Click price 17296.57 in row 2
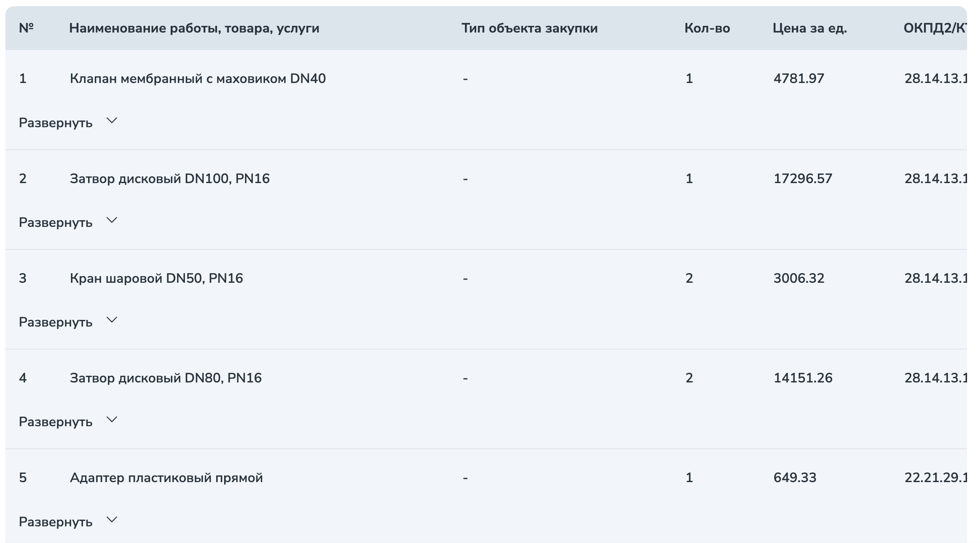980x543 pixels. coord(803,178)
